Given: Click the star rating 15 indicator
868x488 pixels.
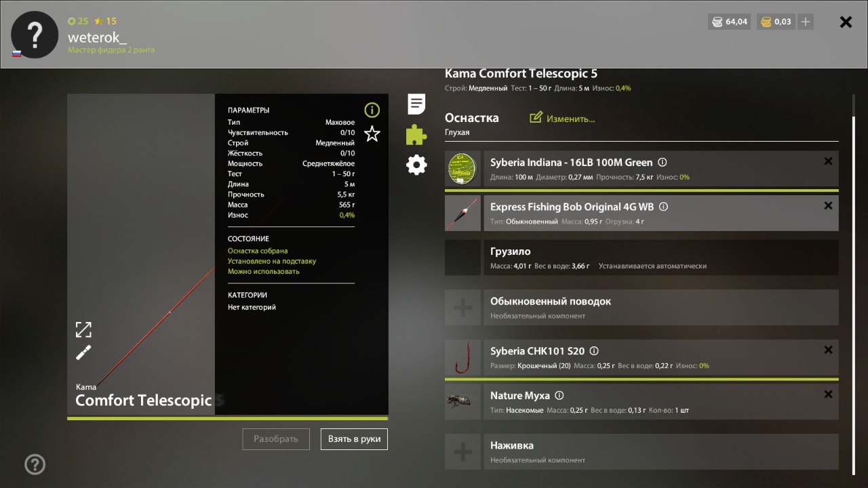Looking at the screenshot, I should point(105,21).
